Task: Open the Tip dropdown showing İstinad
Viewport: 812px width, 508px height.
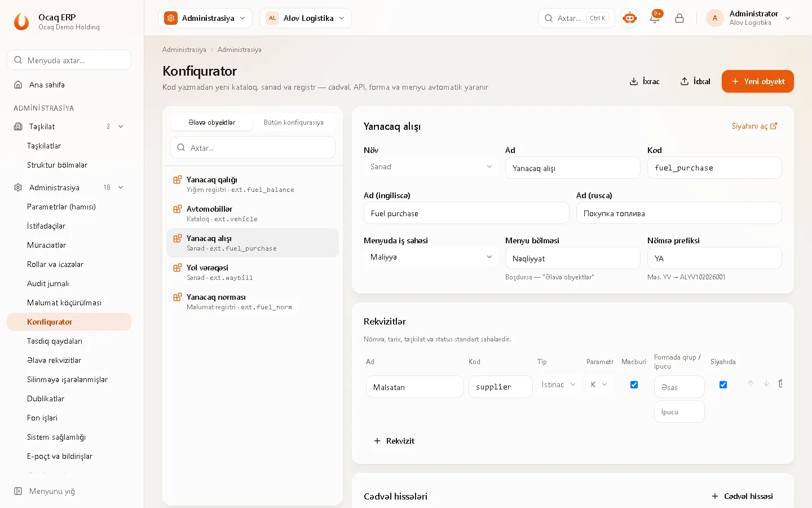Action: click(x=558, y=384)
